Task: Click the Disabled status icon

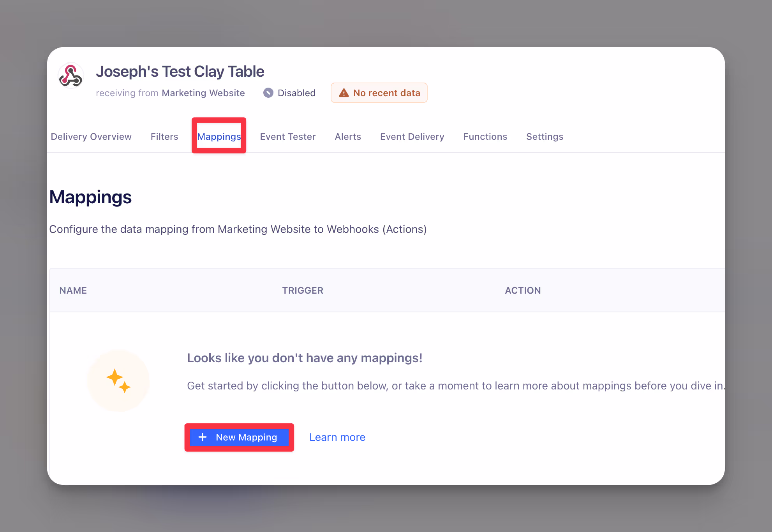Action: click(x=268, y=93)
